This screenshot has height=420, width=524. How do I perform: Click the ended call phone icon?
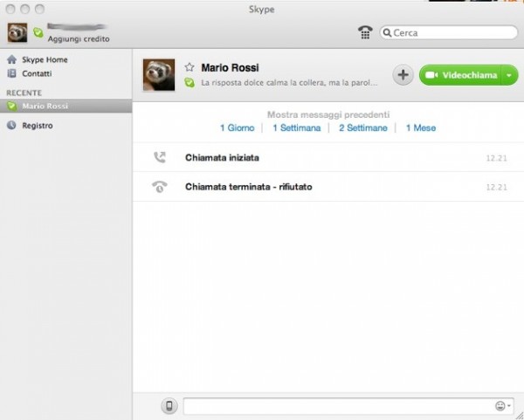(x=160, y=187)
